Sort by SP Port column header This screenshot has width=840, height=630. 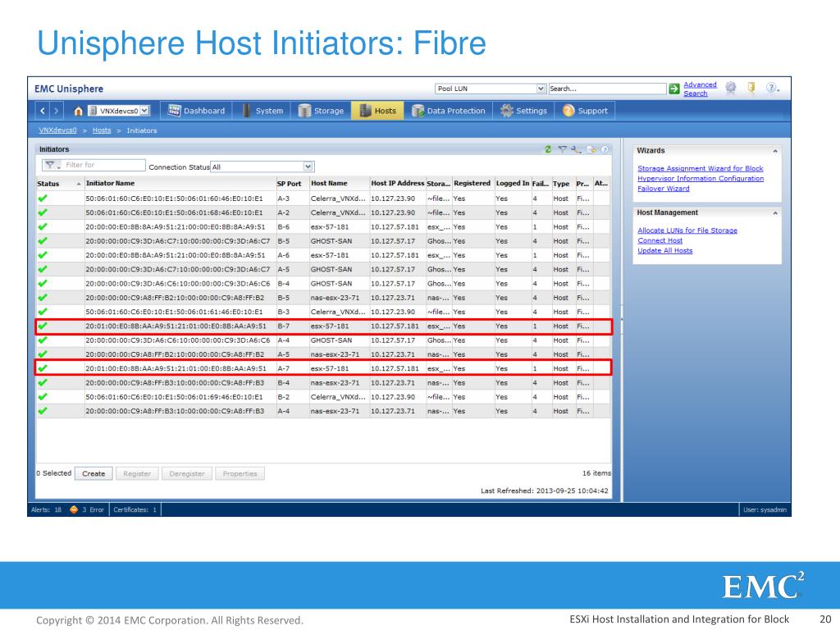293,184
